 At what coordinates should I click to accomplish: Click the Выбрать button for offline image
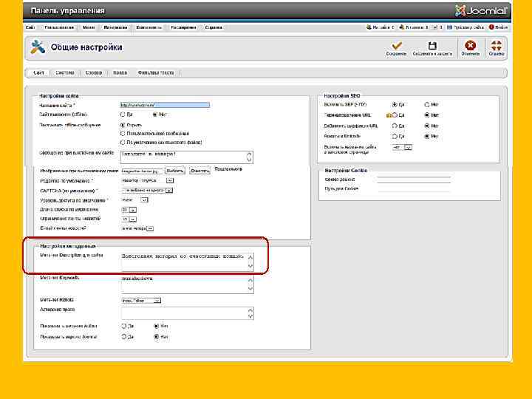coord(175,171)
